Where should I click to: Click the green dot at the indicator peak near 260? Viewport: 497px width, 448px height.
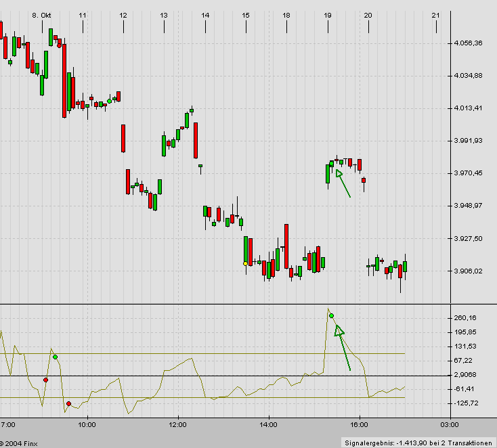pos(332,316)
